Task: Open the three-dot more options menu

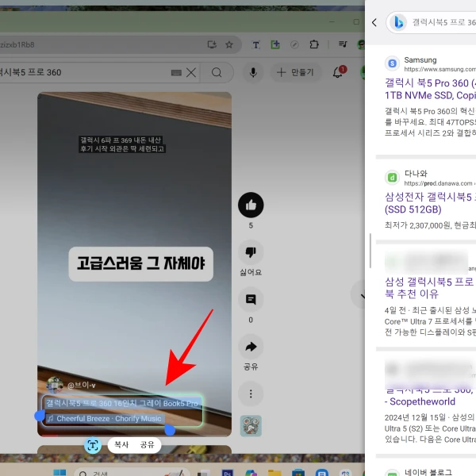Action: pos(251,393)
